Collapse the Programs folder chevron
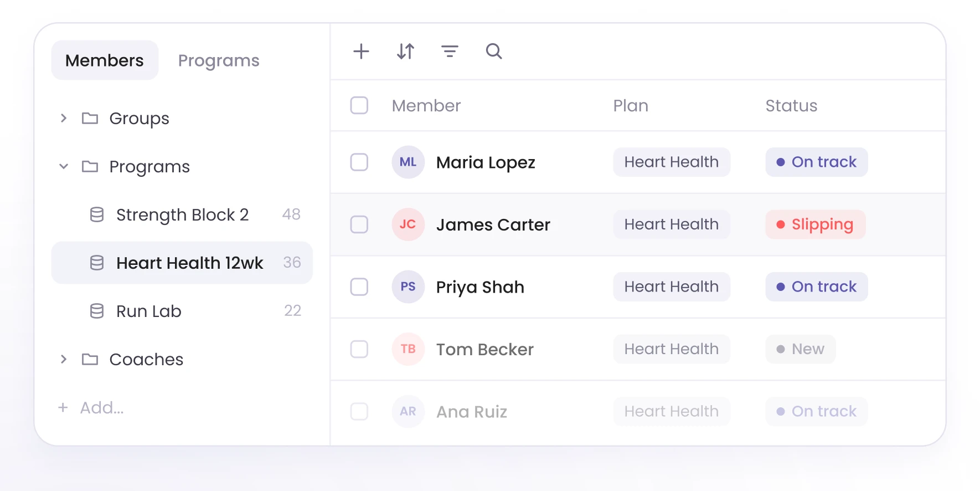 coord(64,166)
